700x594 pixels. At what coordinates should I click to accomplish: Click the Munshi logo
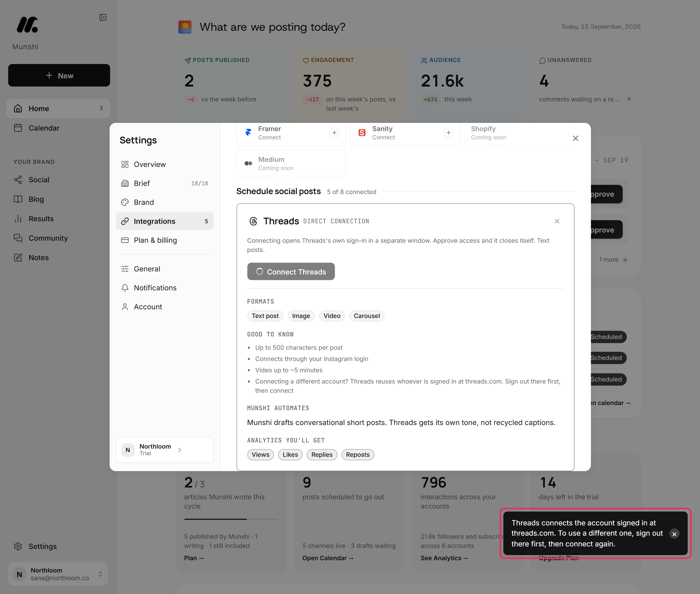[27, 25]
